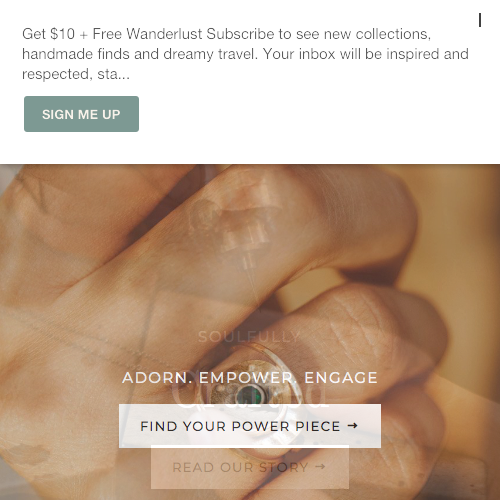Click the word 'ENGAGE' in the tagline
Image resolution: width=500 pixels, height=500 pixels.
click(x=341, y=378)
